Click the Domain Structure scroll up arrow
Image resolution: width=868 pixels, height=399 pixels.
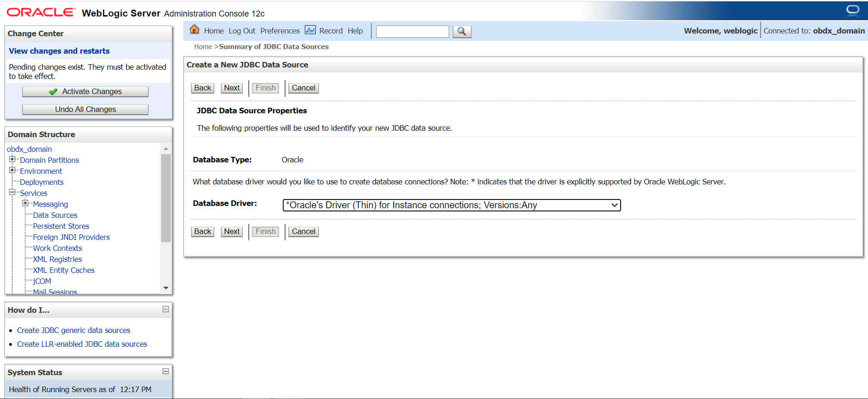click(x=166, y=149)
